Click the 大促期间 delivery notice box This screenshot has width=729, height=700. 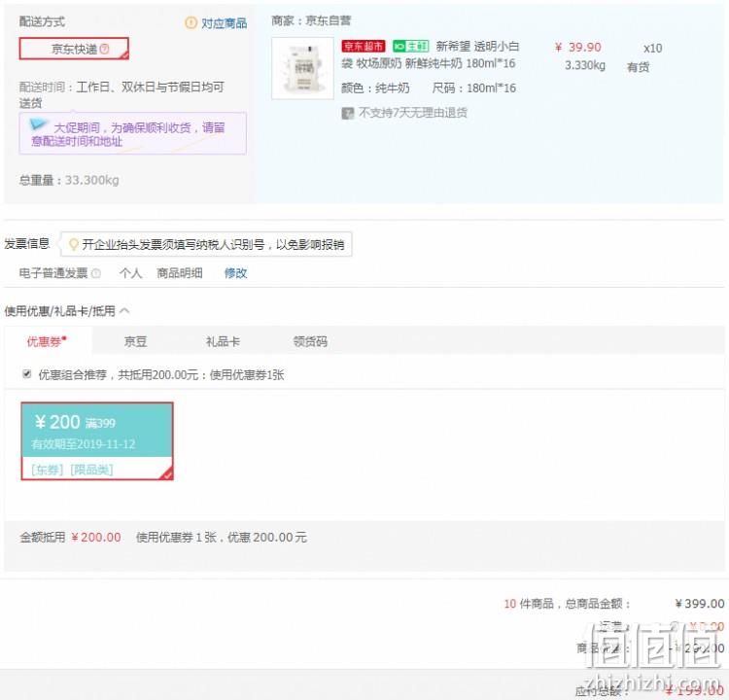tap(132, 133)
